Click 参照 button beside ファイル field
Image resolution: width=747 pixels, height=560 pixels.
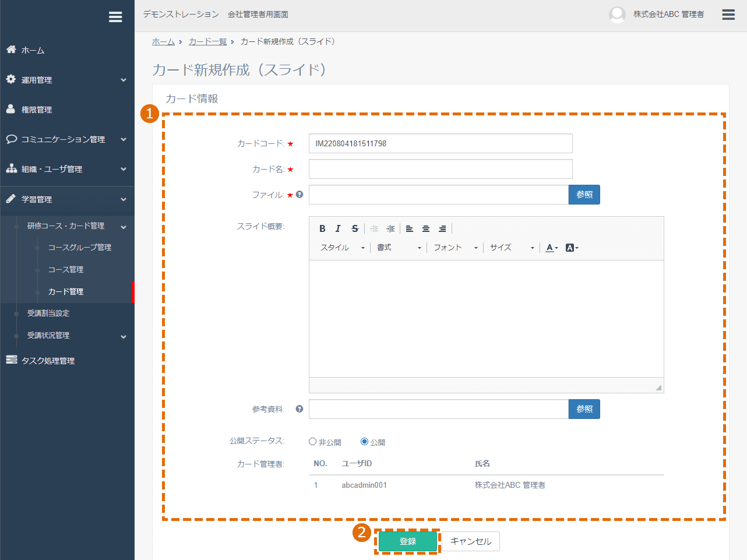[x=584, y=195]
